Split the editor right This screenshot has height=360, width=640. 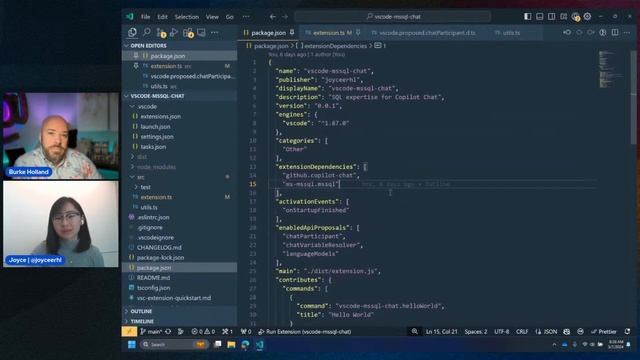point(615,32)
